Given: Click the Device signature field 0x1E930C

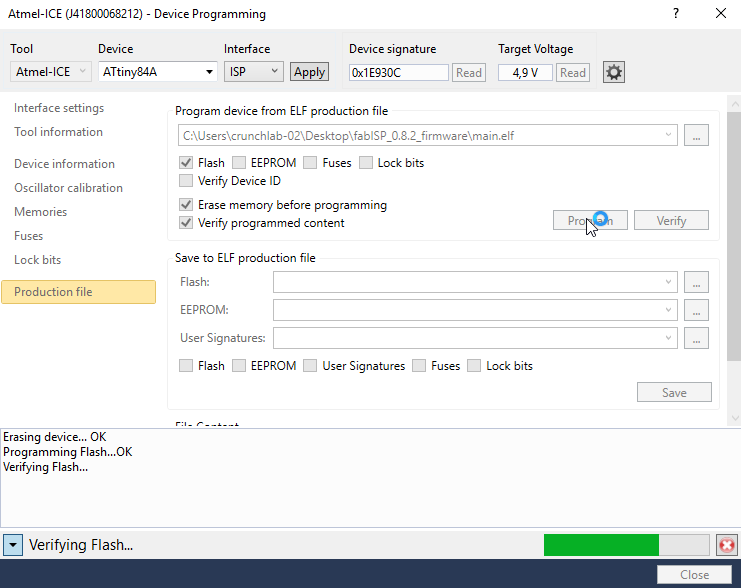Looking at the screenshot, I should pyautogui.click(x=398, y=73).
